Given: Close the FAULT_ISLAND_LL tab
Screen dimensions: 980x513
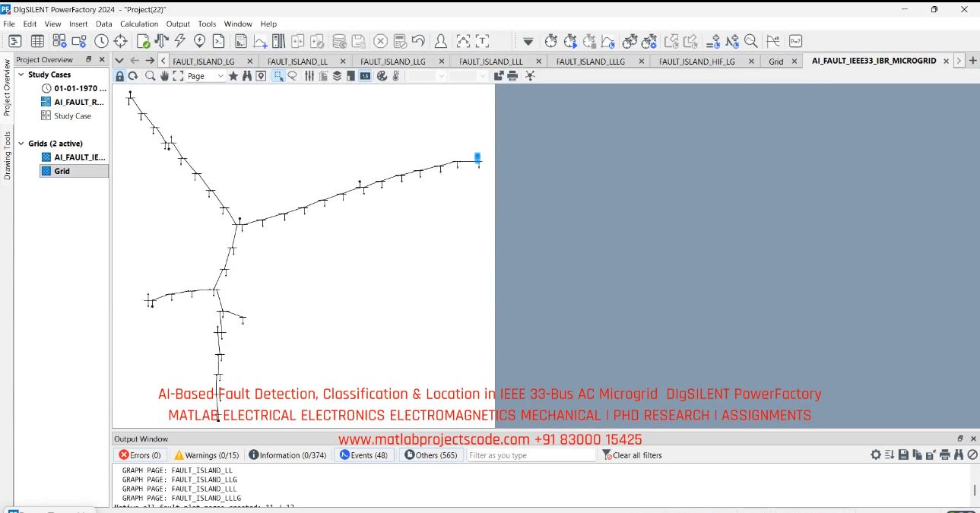Looking at the screenshot, I should 343,62.
